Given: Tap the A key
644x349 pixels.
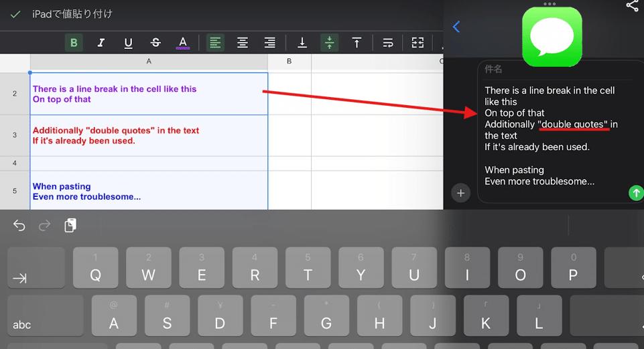Looking at the screenshot, I should [x=114, y=316].
